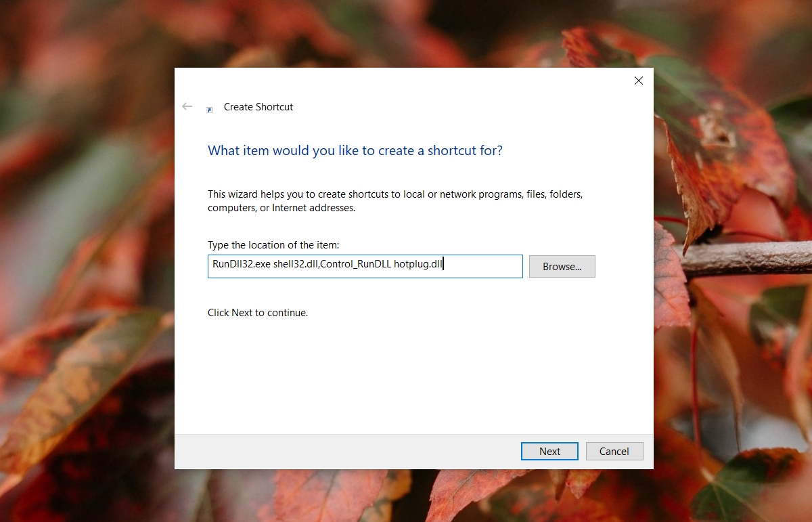Go back using the back arrow
The image size is (812, 522).
pyautogui.click(x=187, y=107)
